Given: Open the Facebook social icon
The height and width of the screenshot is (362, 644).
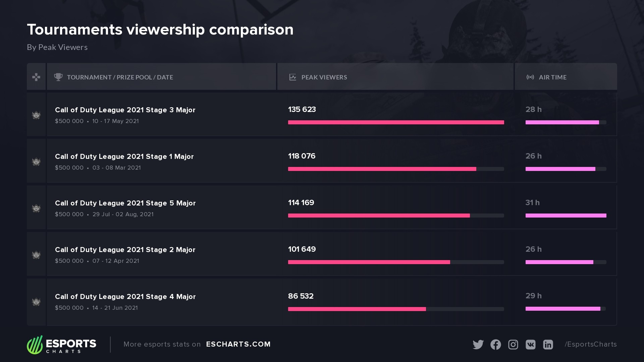Looking at the screenshot, I should [495, 345].
